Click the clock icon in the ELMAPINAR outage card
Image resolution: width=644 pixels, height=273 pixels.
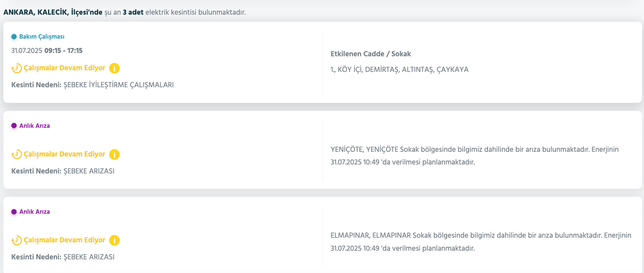(x=17, y=240)
